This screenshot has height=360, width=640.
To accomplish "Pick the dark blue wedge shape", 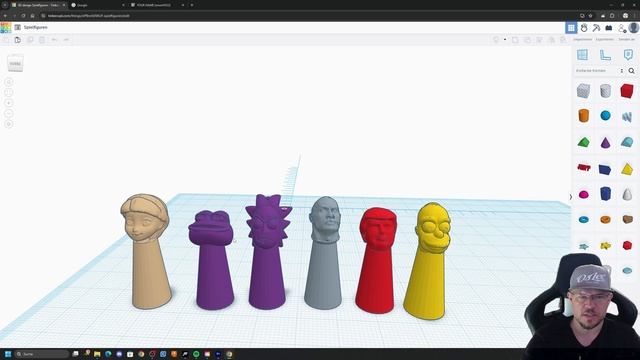I will 605,169.
